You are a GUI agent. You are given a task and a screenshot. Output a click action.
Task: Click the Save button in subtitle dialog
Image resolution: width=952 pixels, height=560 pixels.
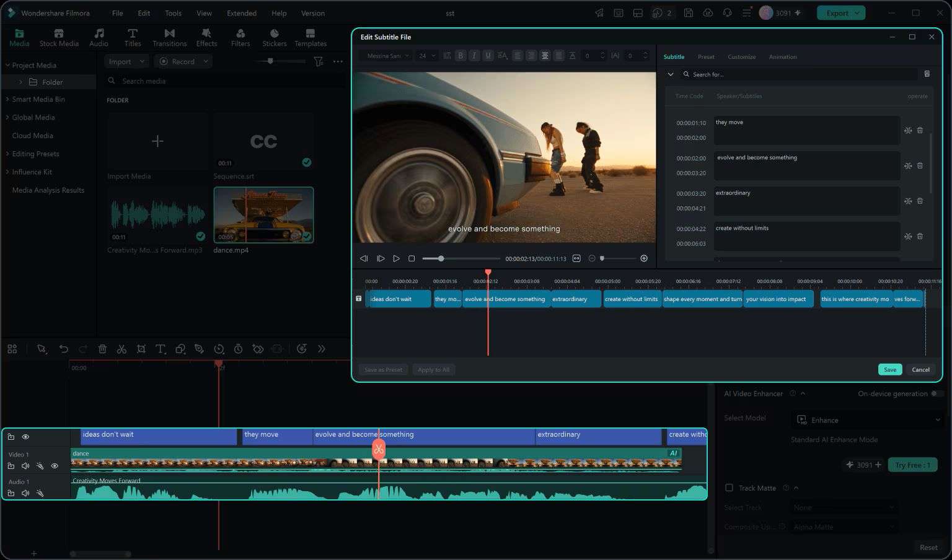[890, 370]
